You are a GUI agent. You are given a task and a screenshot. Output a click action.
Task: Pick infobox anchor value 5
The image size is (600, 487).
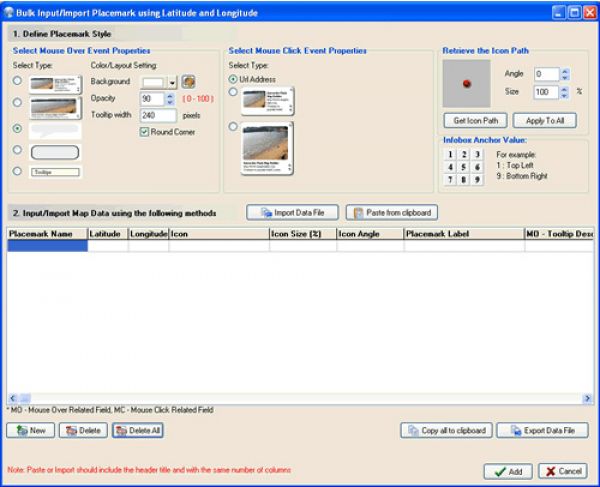[464, 167]
